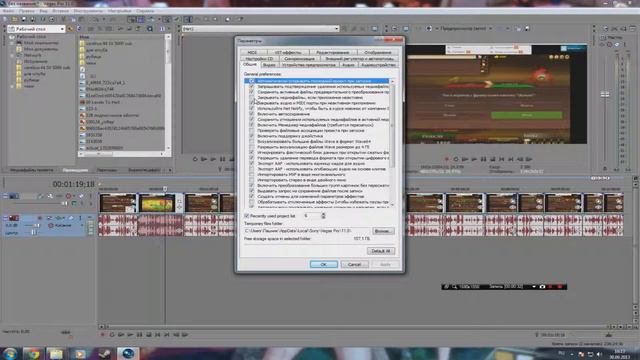Viewport: 640px width, 360px height.
Task: Click the record icon under the video preview
Action: pyautogui.click(x=447, y=159)
